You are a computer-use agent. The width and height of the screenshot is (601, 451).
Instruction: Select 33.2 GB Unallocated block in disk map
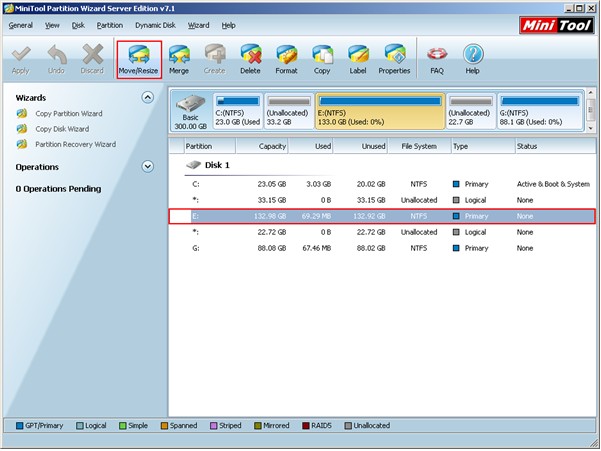click(x=289, y=111)
